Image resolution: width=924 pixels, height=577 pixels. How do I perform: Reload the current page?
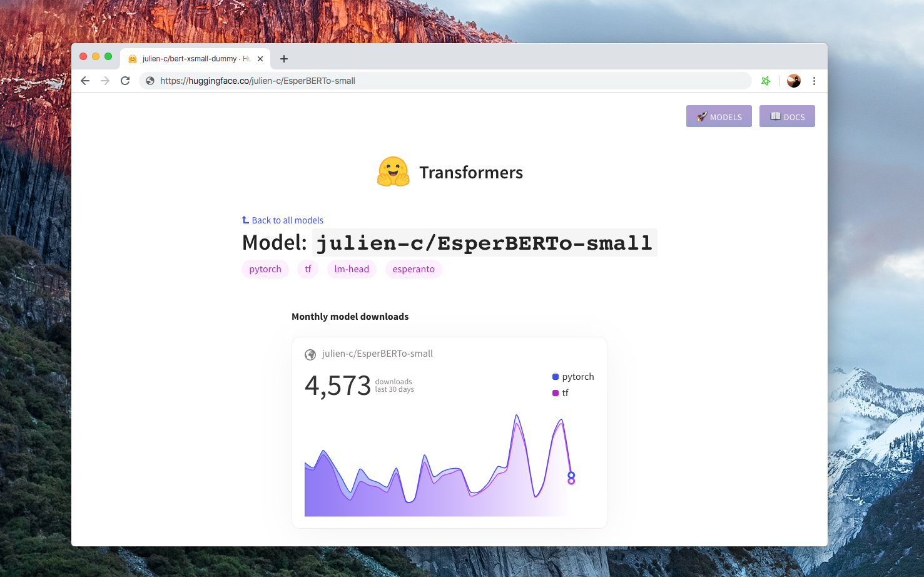[x=125, y=81]
